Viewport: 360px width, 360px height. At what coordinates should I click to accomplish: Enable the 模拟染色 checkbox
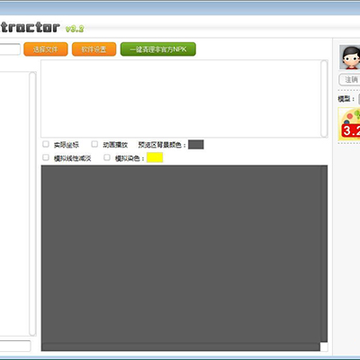click(107, 157)
